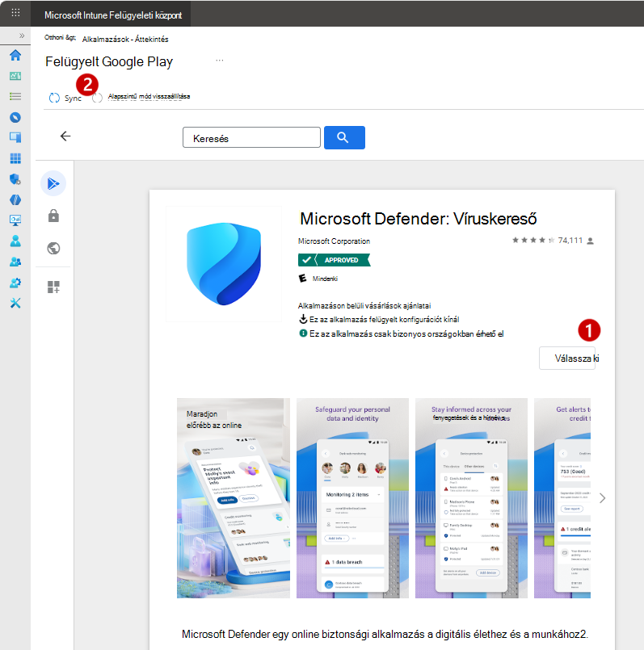Open Users single person icon in sidebar

click(15, 241)
